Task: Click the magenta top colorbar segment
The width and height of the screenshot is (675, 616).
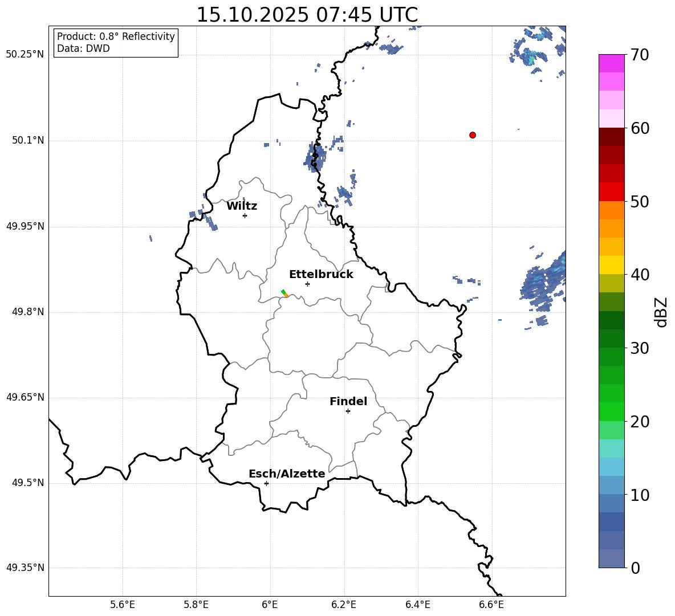Action: [612, 63]
